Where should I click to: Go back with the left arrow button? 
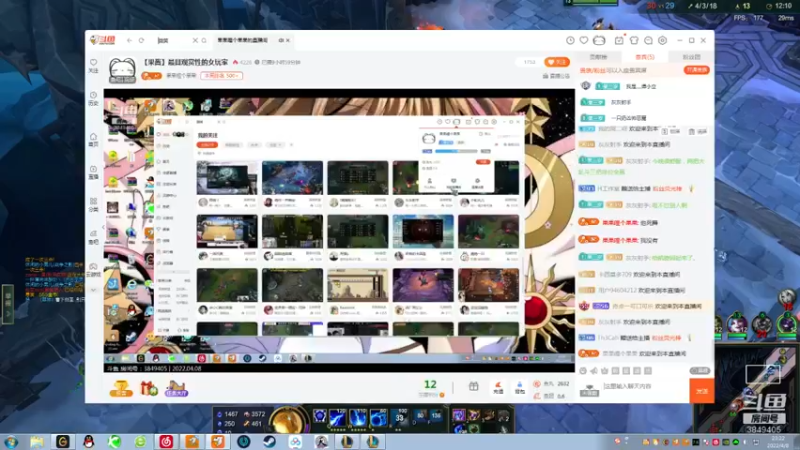point(130,40)
